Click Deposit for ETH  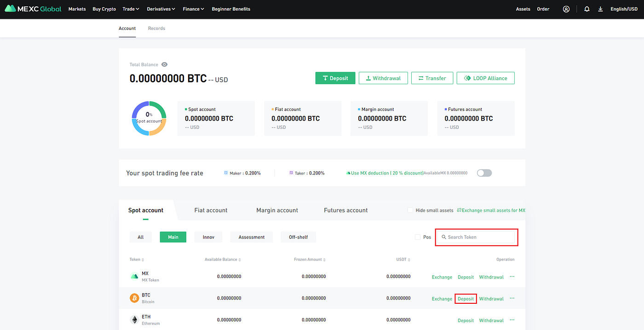(466, 320)
